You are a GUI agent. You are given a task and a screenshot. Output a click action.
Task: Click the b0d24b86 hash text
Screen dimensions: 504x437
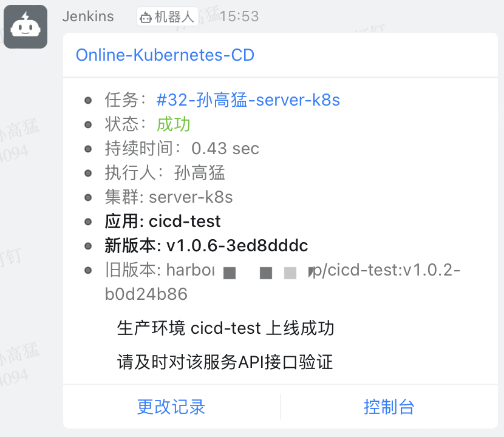click(146, 294)
